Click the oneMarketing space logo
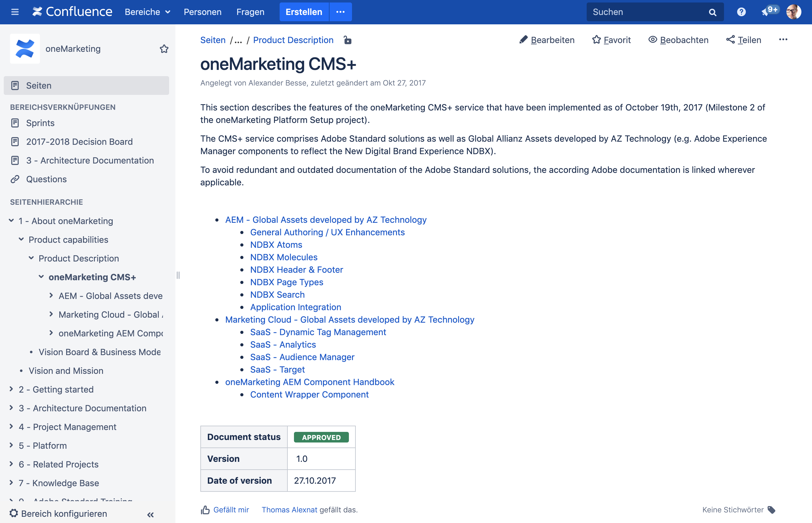Image resolution: width=812 pixels, height=523 pixels. pyautogui.click(x=25, y=49)
